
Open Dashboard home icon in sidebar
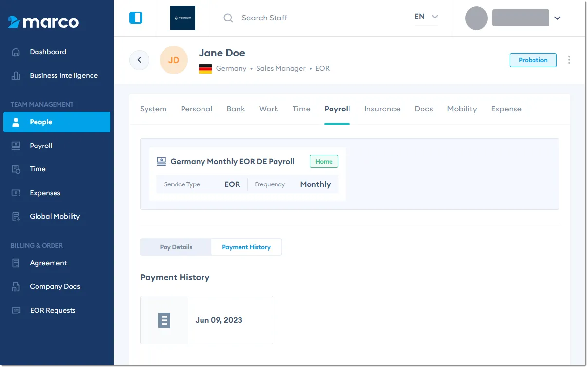[x=16, y=52]
